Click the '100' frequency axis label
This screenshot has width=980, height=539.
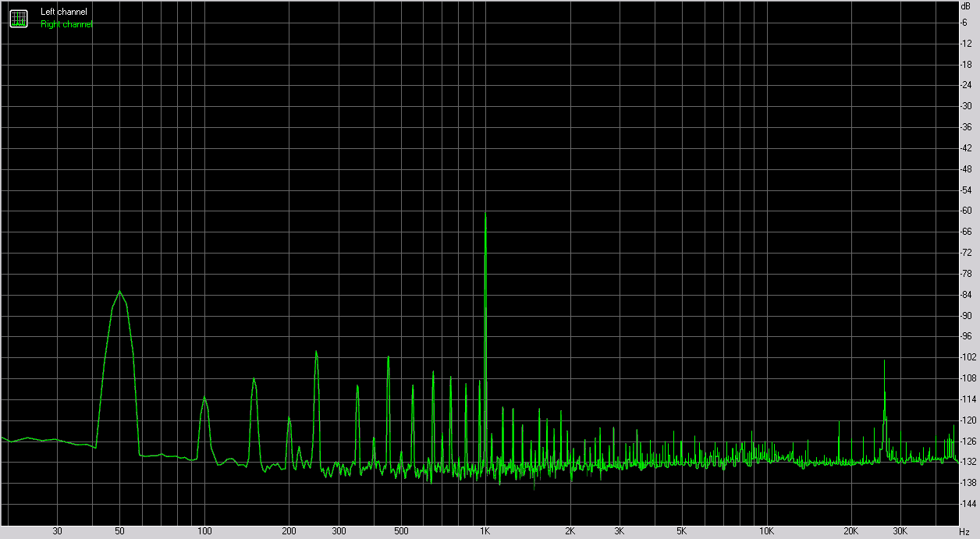pos(204,531)
